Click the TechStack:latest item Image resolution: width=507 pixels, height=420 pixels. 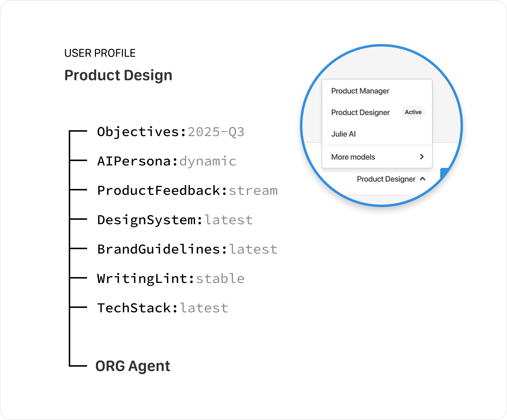(x=163, y=308)
